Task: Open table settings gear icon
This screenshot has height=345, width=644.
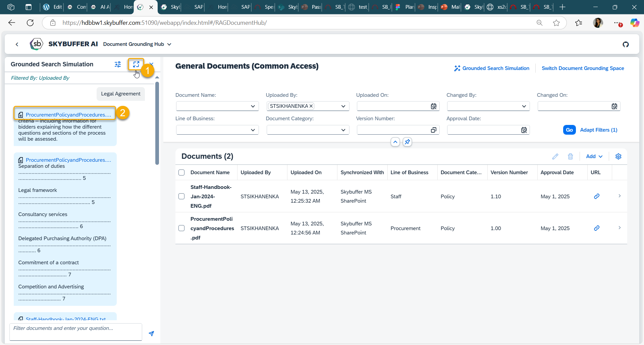Action: [x=619, y=156]
